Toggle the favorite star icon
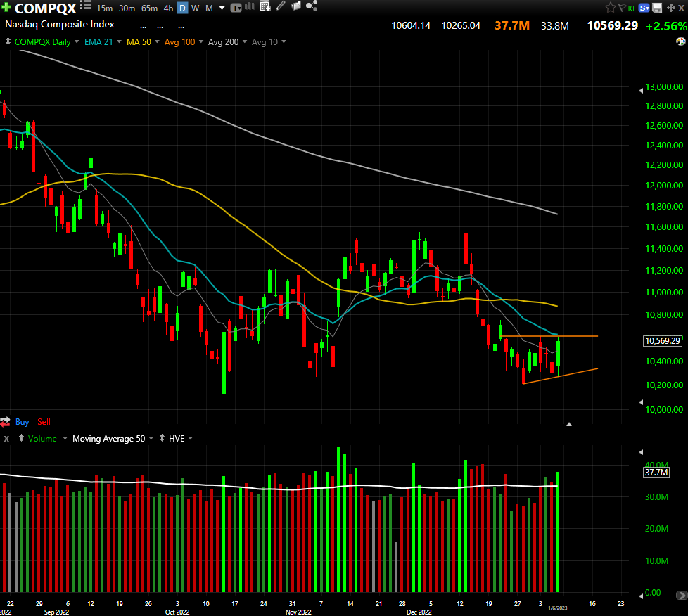Image resolution: width=688 pixels, height=616 pixels. point(611,8)
